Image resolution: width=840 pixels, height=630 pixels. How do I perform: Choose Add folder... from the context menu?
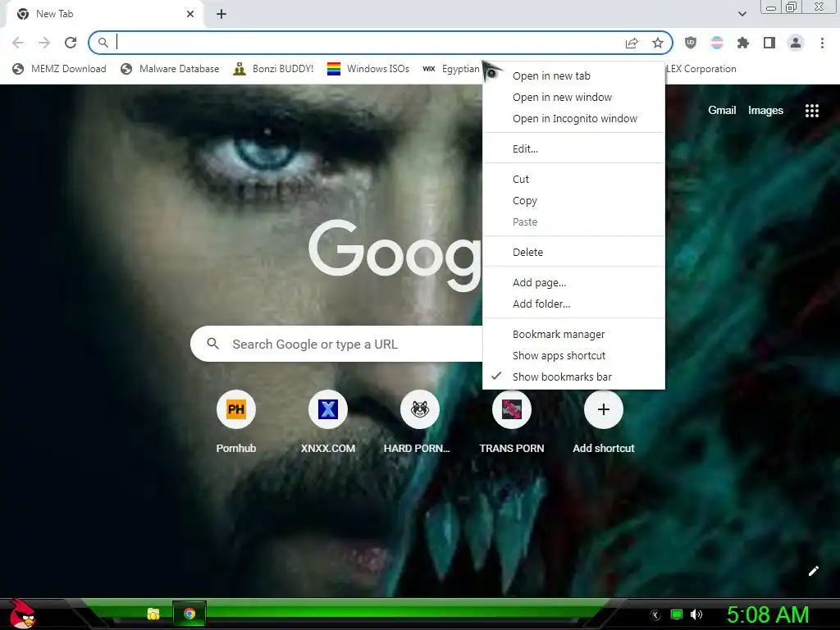pos(573,304)
